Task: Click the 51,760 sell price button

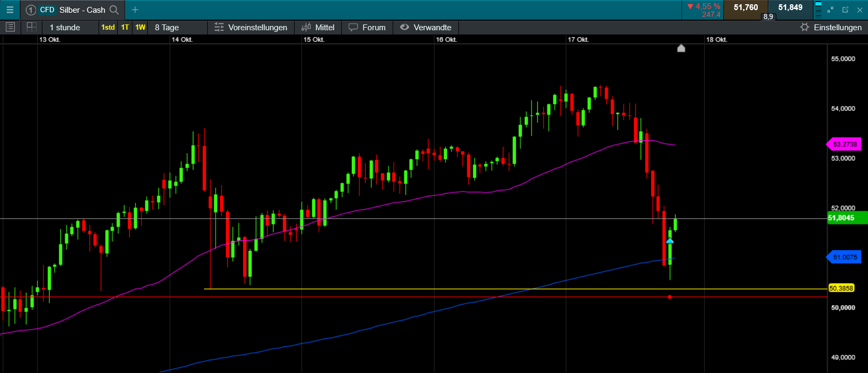Action: click(x=746, y=8)
